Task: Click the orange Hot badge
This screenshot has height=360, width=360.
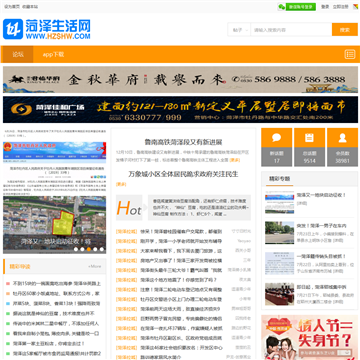Action: pyautogui.click(x=129, y=208)
